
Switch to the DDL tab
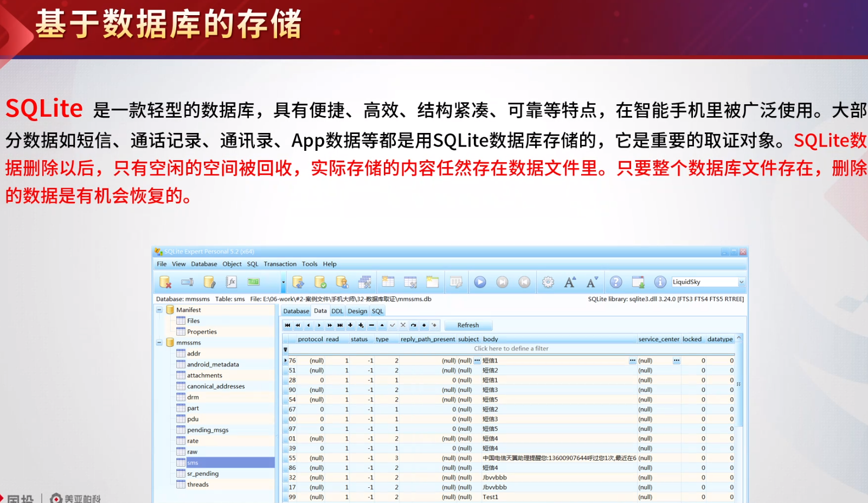pyautogui.click(x=337, y=311)
